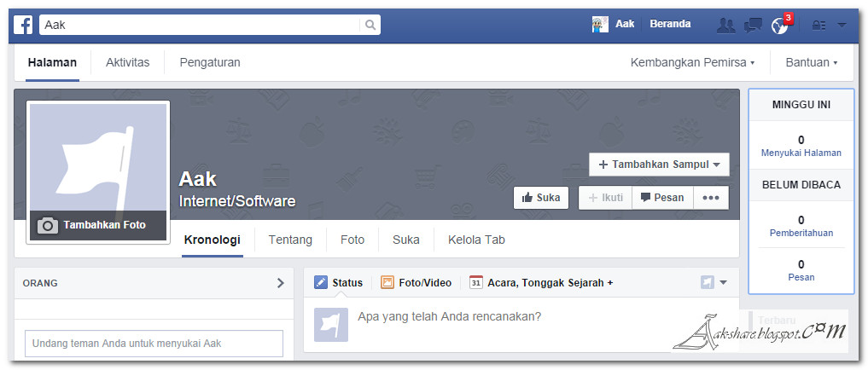868x370 pixels.
Task: Click the Aak profile avatar in top bar
Action: click(x=600, y=25)
